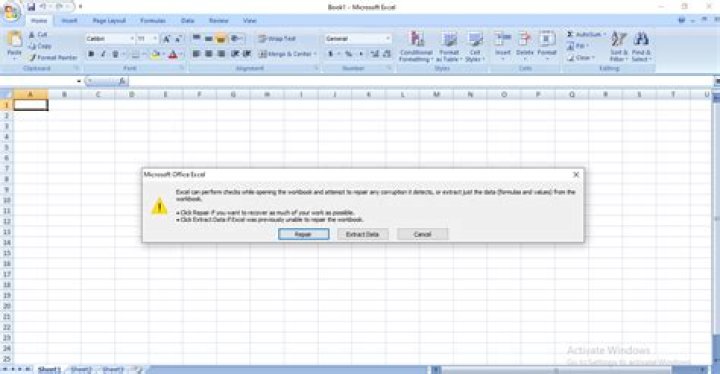
Task: Delete cells using Delete icon
Action: (x=524, y=45)
